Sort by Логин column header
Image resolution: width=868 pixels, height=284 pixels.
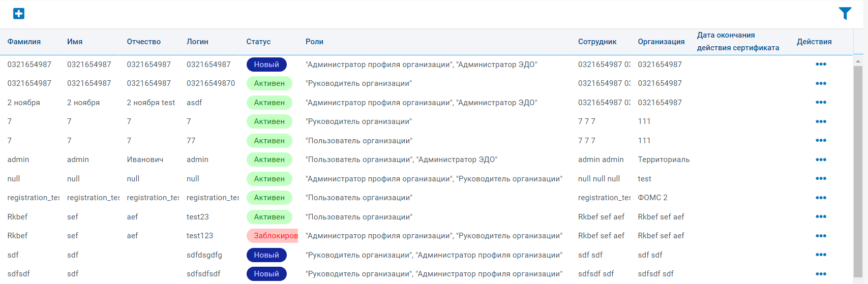click(197, 42)
